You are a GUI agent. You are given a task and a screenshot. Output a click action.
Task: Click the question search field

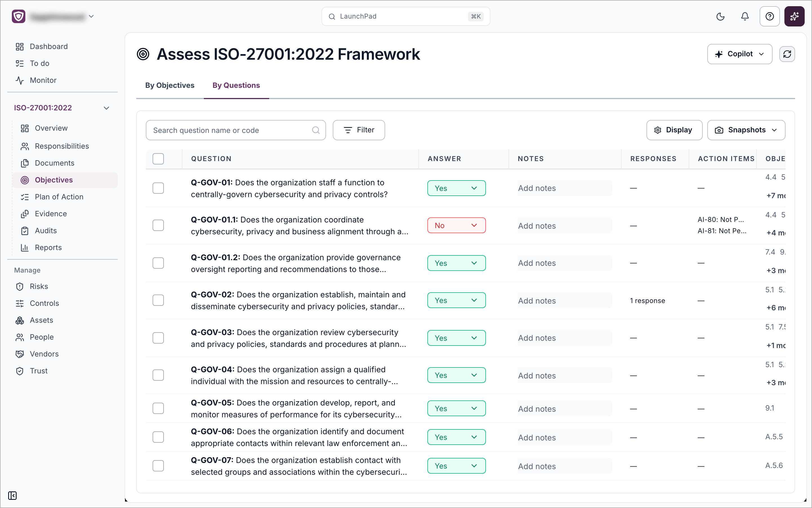click(x=235, y=130)
